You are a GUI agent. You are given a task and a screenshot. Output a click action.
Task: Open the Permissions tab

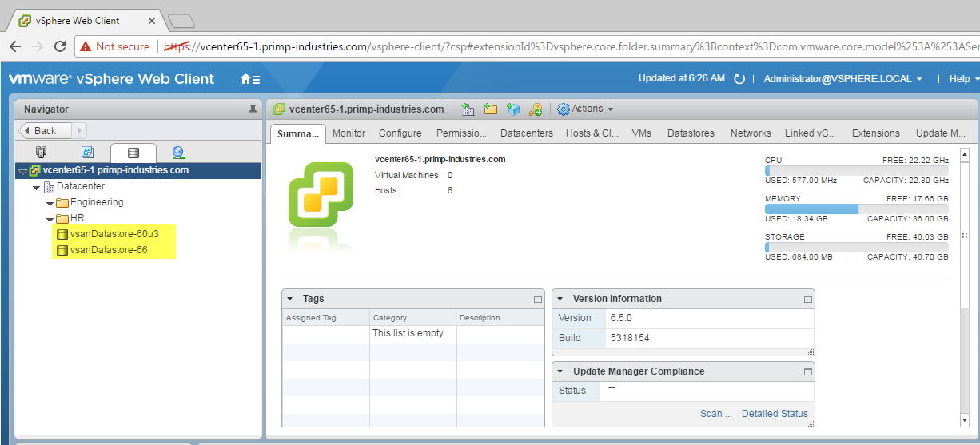(x=461, y=133)
